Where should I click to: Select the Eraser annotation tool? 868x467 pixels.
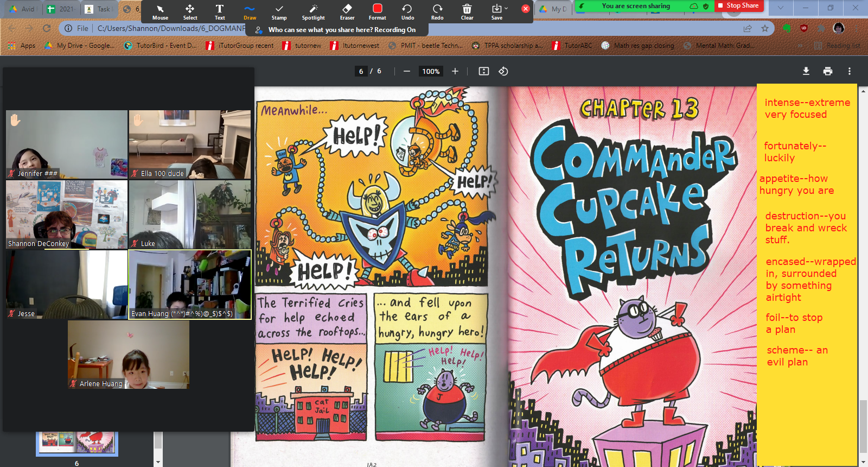click(347, 12)
